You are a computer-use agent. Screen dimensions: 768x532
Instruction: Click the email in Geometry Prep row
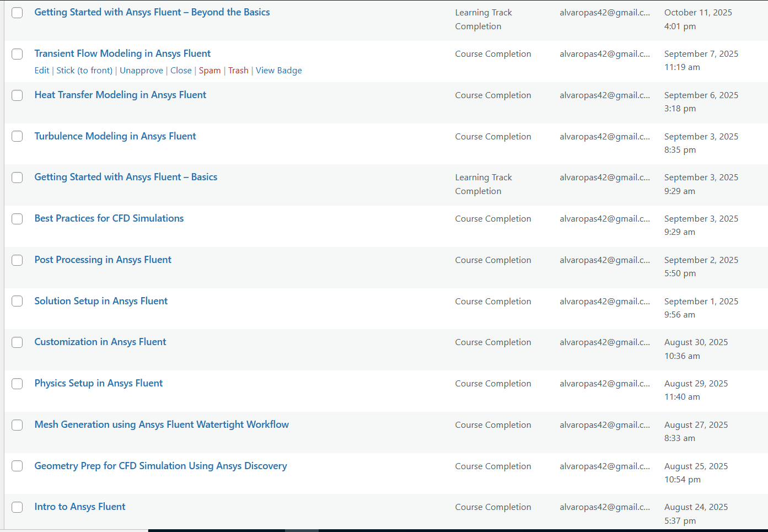point(605,466)
